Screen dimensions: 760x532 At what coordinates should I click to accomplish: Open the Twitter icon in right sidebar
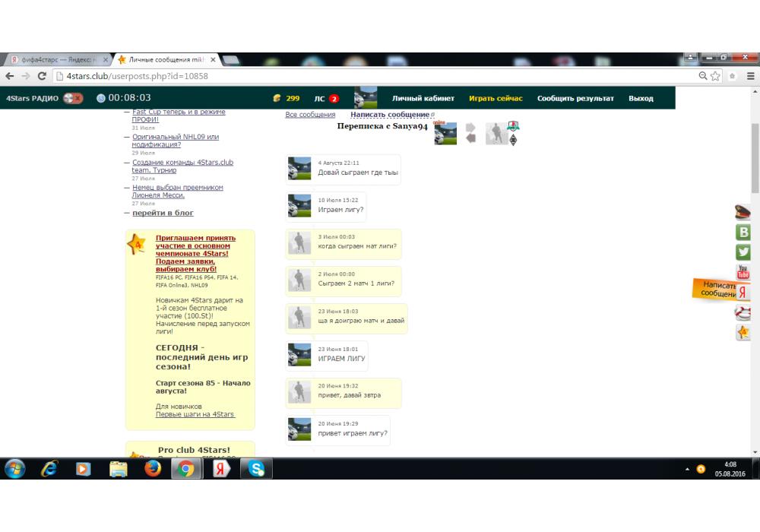(x=743, y=252)
